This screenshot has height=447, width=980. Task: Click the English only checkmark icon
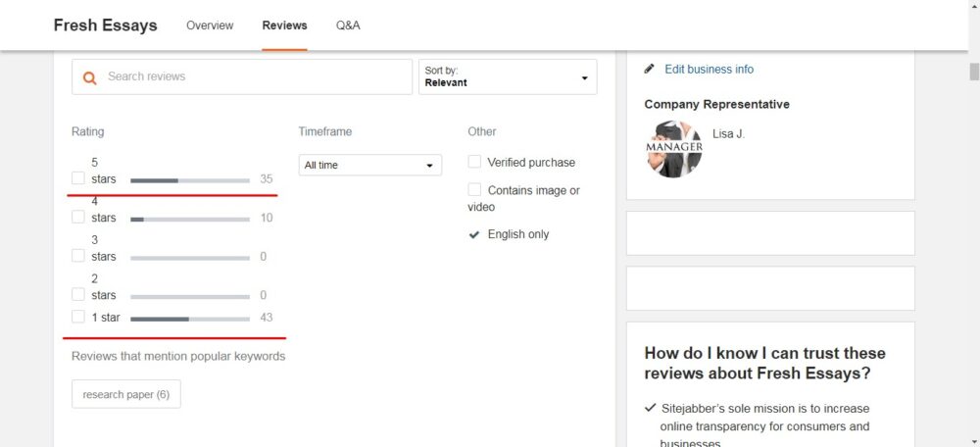(474, 235)
